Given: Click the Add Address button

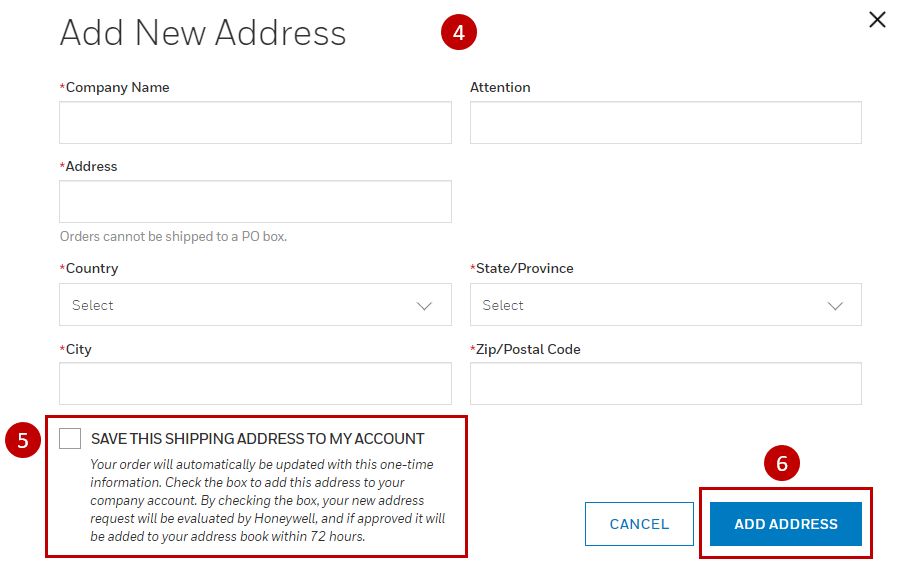Looking at the screenshot, I should 785,524.
